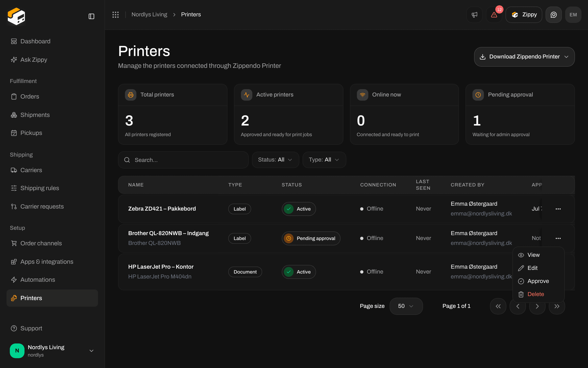Select Printers in sidebar
This screenshot has height=368, width=588.
point(52,298)
